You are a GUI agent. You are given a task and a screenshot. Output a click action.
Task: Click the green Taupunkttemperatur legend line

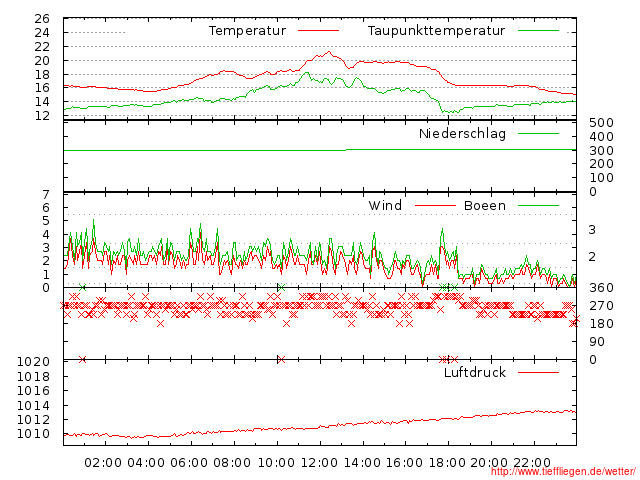point(538,31)
